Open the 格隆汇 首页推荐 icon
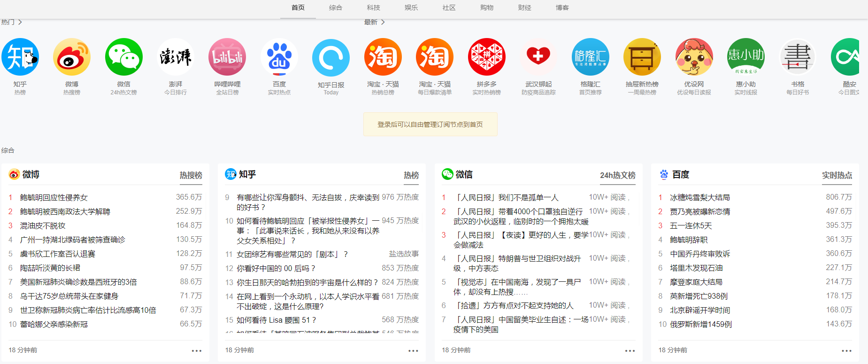The height and width of the screenshot is (364, 868). [591, 57]
